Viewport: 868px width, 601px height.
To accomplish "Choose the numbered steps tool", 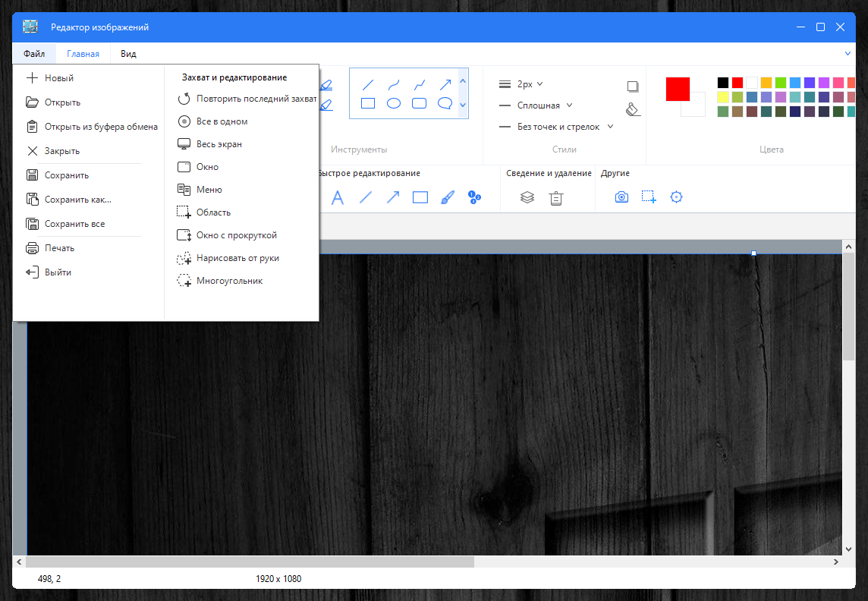I will click(474, 197).
